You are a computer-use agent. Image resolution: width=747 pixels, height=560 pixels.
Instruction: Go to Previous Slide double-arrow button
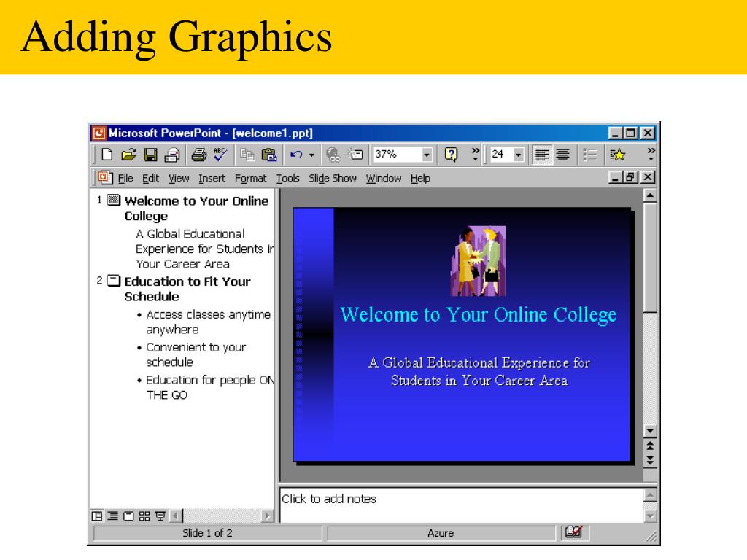tap(650, 446)
